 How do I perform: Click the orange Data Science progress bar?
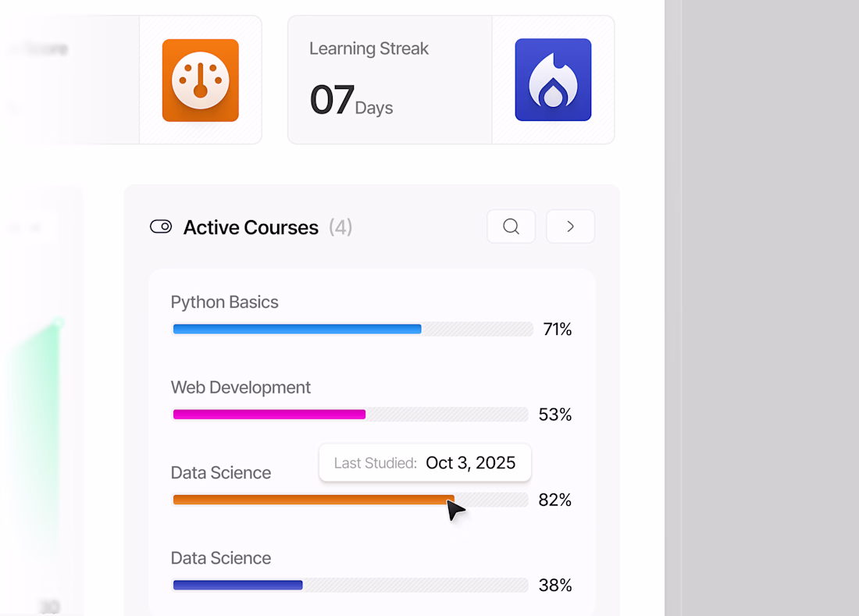[x=312, y=500]
